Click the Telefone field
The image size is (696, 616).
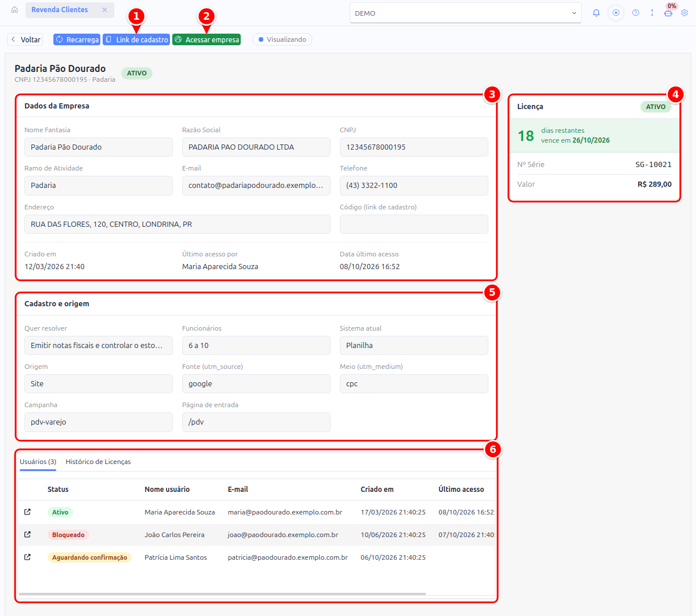pyautogui.click(x=414, y=186)
